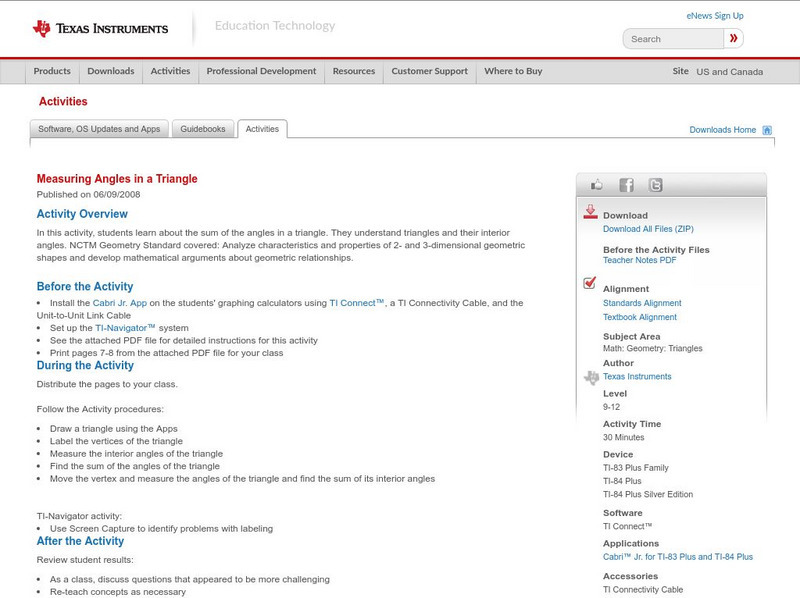The height and width of the screenshot is (598, 800).
Task: Click the 30 Minutes activity time
Action: [623, 438]
